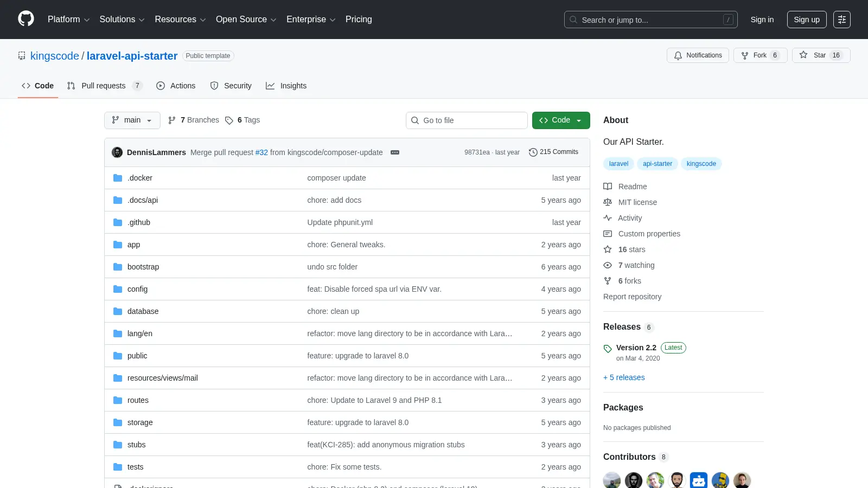Click the folder icon beside app
Image resolution: width=868 pixels, height=488 pixels.
pos(118,245)
